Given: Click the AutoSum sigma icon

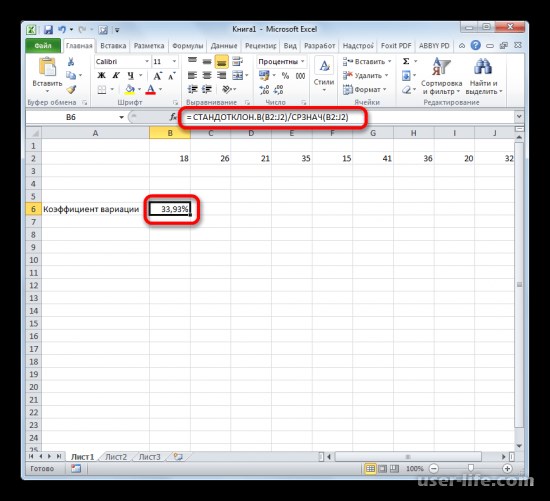Looking at the screenshot, I should tap(406, 62).
